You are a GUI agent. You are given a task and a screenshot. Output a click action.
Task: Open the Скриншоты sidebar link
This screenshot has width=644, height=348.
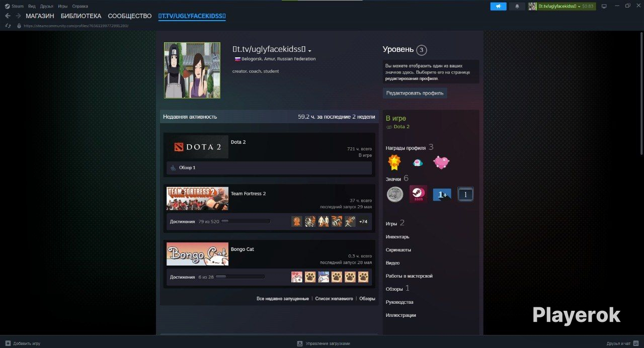pos(398,250)
